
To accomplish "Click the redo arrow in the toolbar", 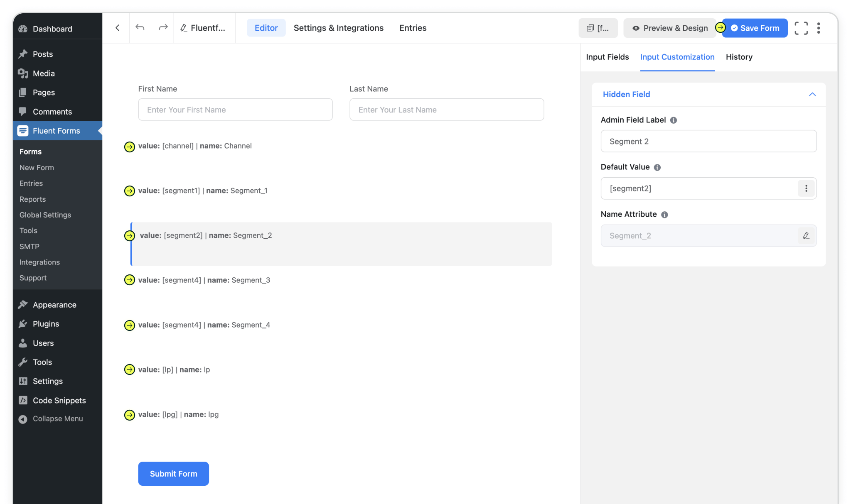I will (x=163, y=28).
